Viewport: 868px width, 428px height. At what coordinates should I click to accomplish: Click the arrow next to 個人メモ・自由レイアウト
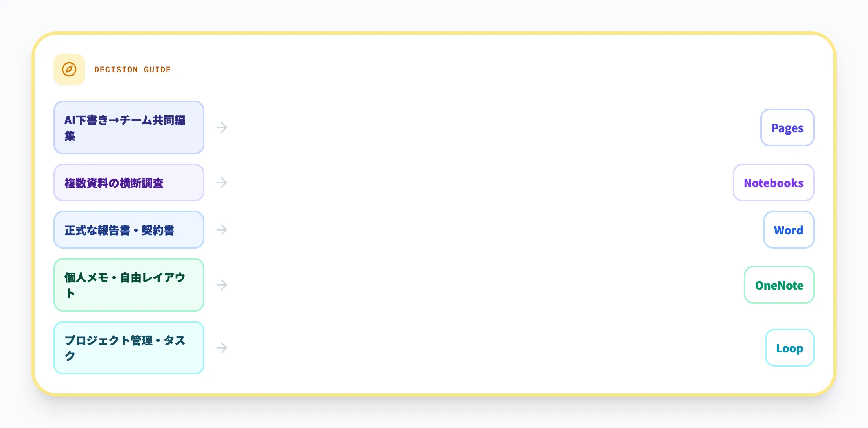pyautogui.click(x=222, y=285)
